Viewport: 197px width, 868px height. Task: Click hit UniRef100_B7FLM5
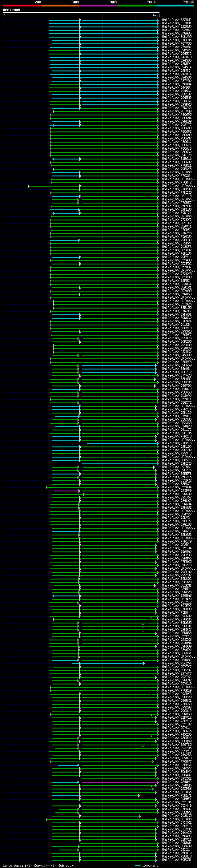point(177,40)
